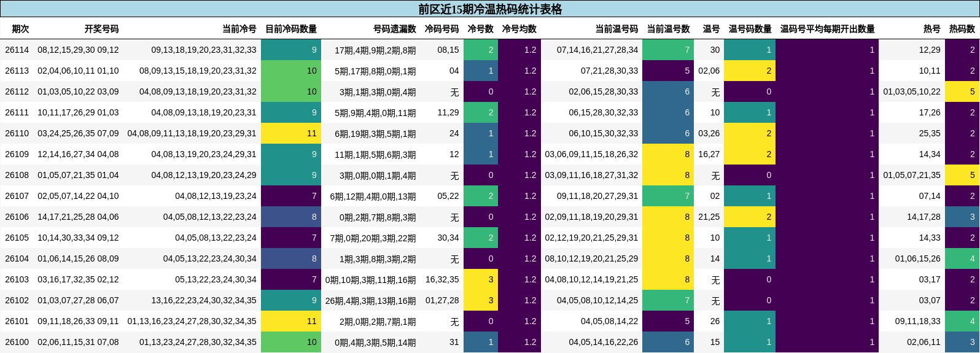Click draw numbers 14,17,21,25,28 04,06
This screenshot has width=980, height=353.
[x=78, y=217]
